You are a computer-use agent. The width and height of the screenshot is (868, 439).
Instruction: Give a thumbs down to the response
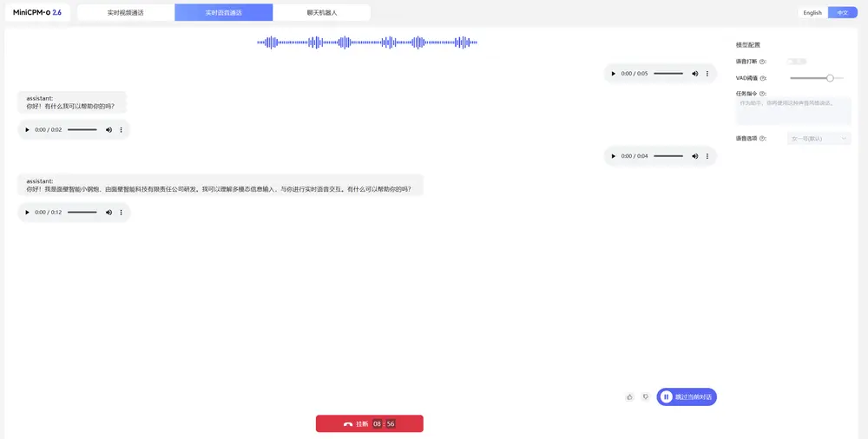(x=646, y=397)
